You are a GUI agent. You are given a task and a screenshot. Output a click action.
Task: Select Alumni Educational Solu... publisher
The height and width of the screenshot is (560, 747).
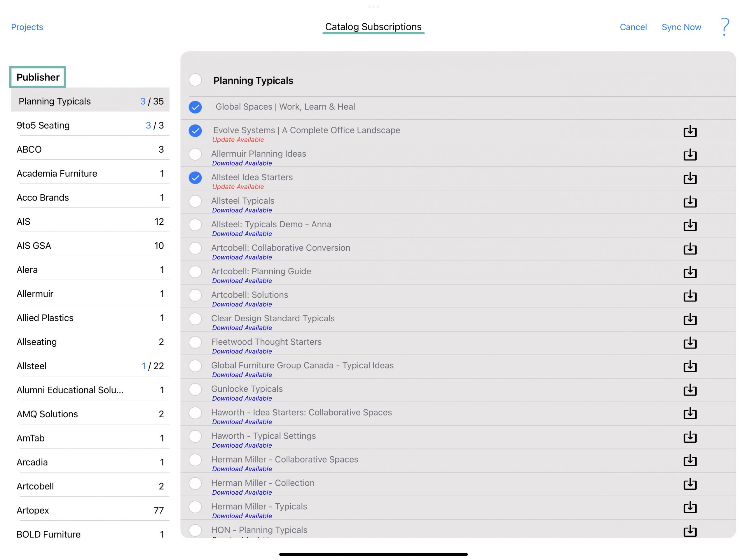tap(90, 390)
